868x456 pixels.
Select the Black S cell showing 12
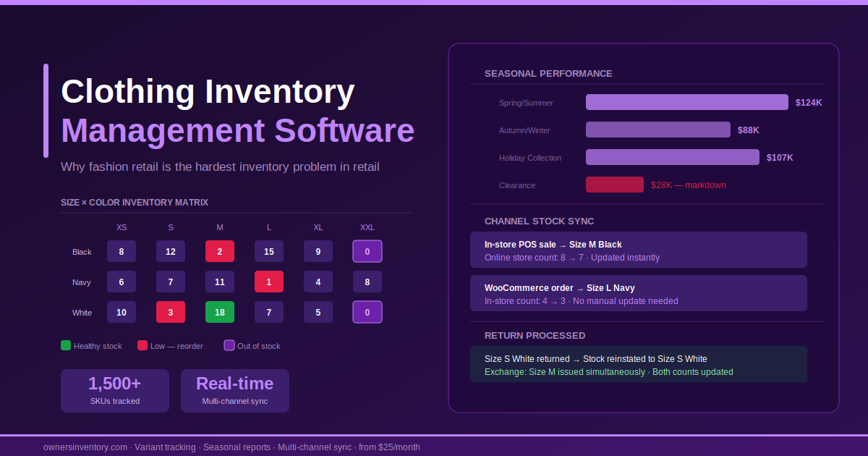point(171,251)
